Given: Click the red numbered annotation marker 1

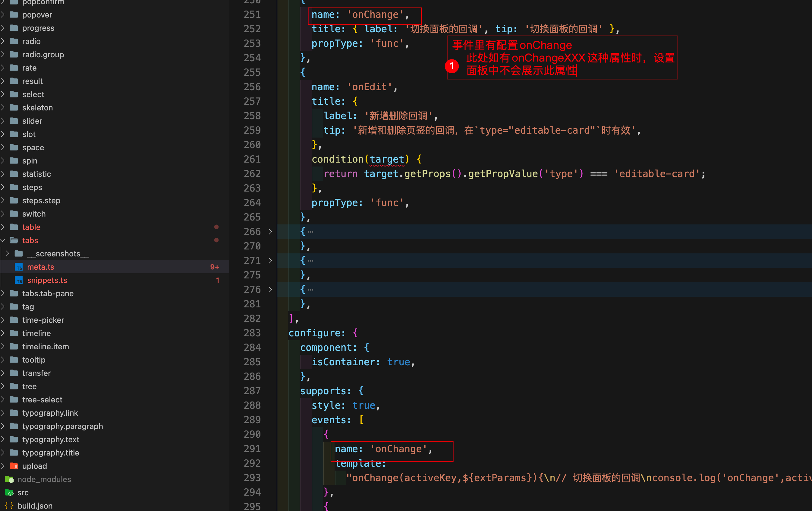Looking at the screenshot, I should click(452, 66).
